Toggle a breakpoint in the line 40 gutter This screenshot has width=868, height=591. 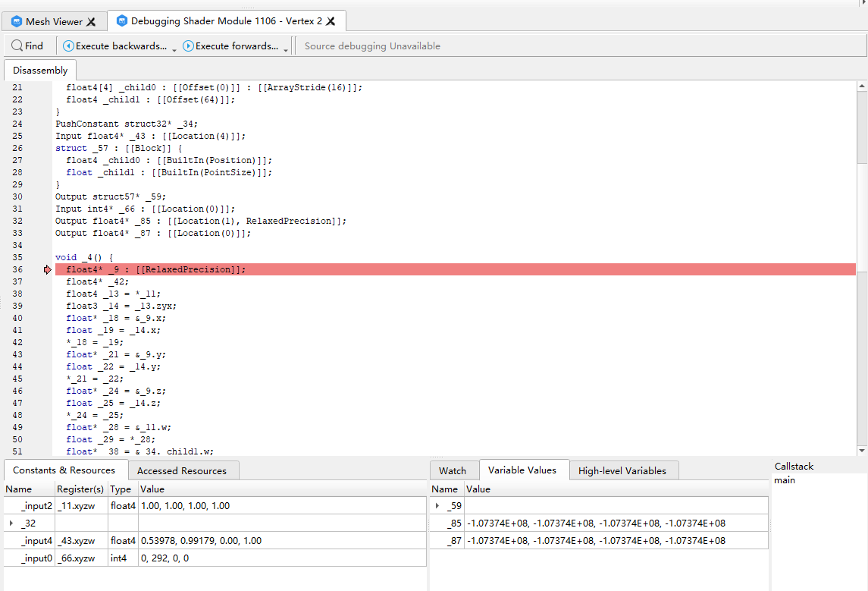click(47, 318)
